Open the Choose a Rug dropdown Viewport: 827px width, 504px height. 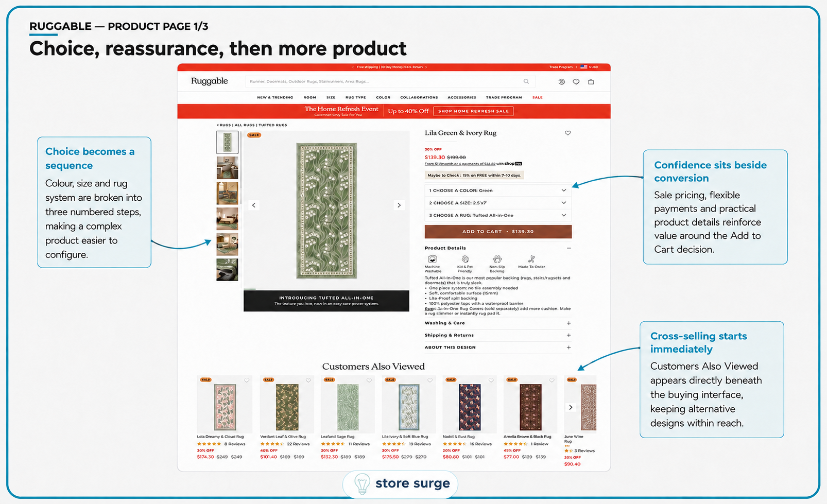498,215
